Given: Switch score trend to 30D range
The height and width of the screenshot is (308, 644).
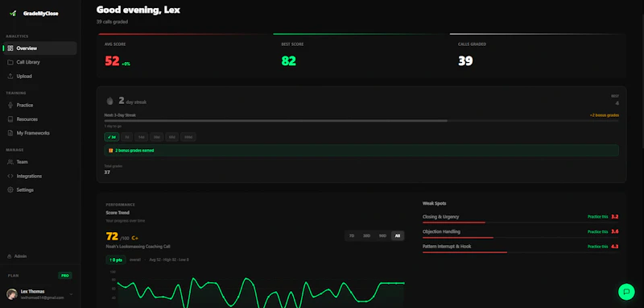Looking at the screenshot, I should pyautogui.click(x=366, y=235).
